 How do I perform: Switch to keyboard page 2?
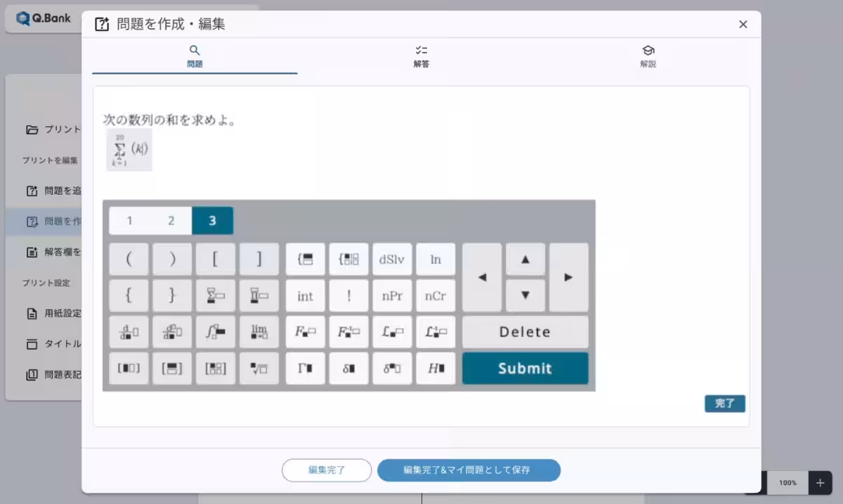(x=172, y=220)
